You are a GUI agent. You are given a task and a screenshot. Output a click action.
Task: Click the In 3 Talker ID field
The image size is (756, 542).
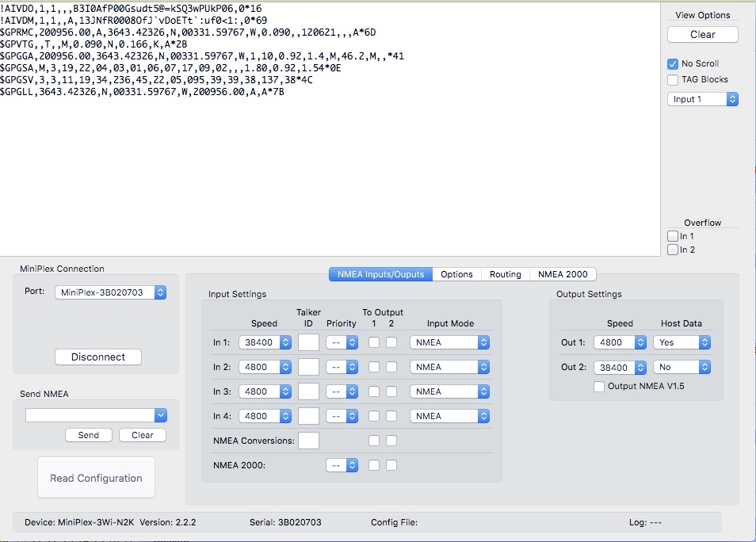tap(308, 391)
